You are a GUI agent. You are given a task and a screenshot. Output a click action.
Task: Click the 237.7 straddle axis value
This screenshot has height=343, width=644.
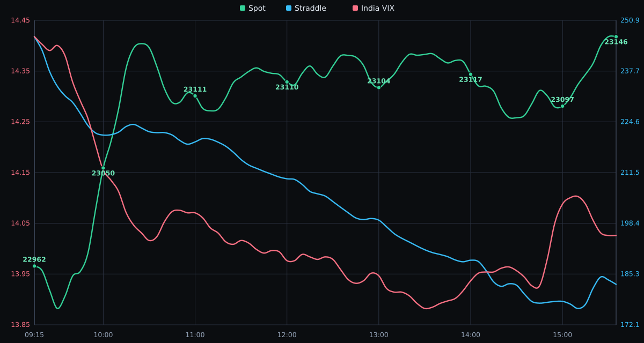[630, 71]
